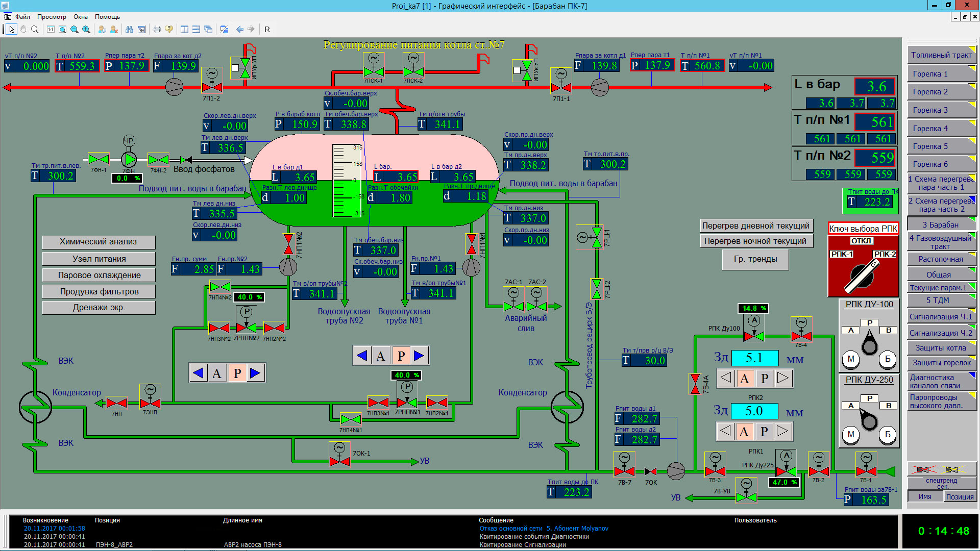The image size is (980, 551).
Task: Click Перегрев дневной текущий button
Action: coord(756,226)
